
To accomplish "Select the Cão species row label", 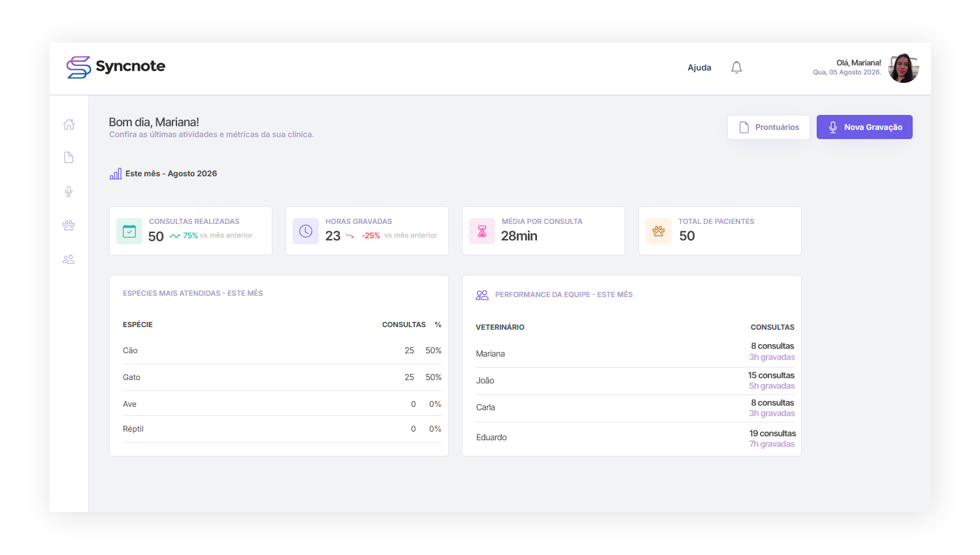I will (x=130, y=351).
